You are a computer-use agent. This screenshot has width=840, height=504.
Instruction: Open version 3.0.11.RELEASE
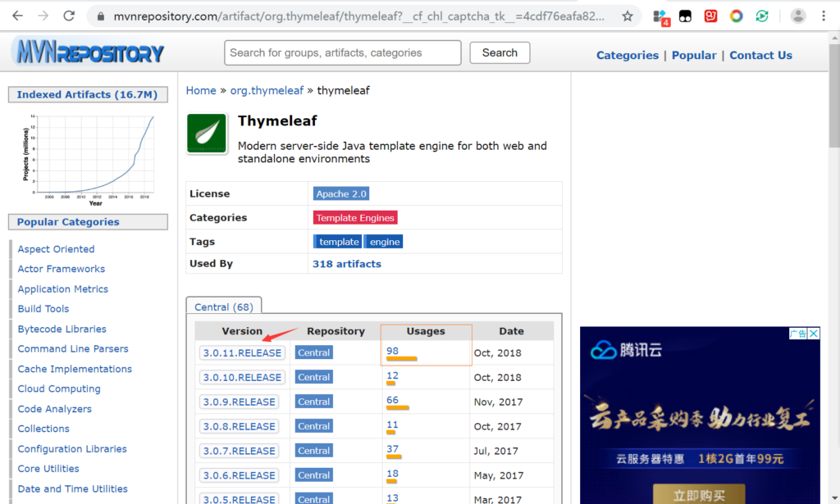pos(242,353)
